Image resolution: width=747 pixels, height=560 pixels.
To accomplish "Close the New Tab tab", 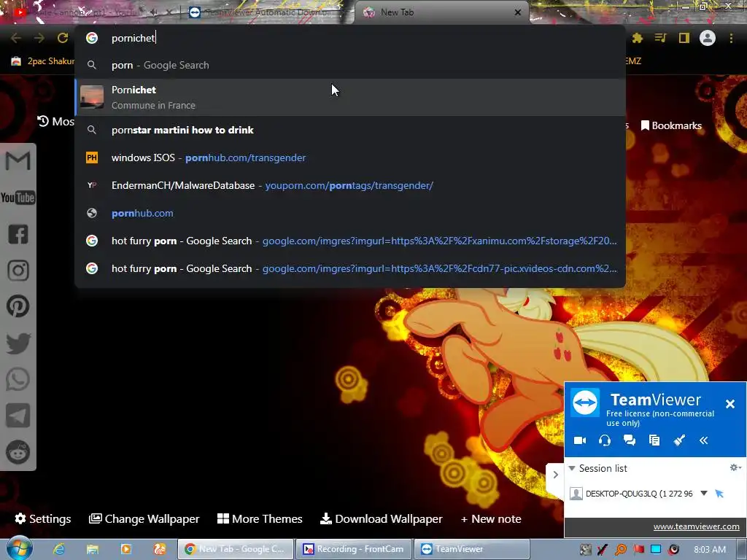I will click(x=518, y=13).
